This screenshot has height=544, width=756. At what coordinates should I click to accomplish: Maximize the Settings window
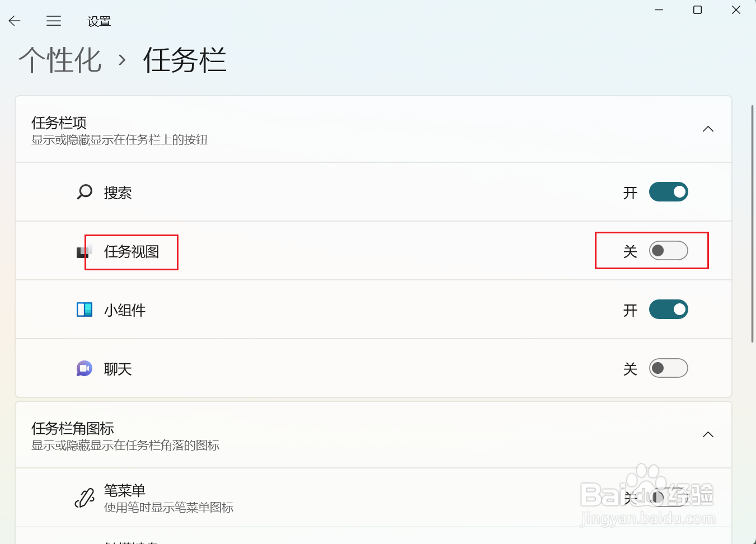coord(697,10)
